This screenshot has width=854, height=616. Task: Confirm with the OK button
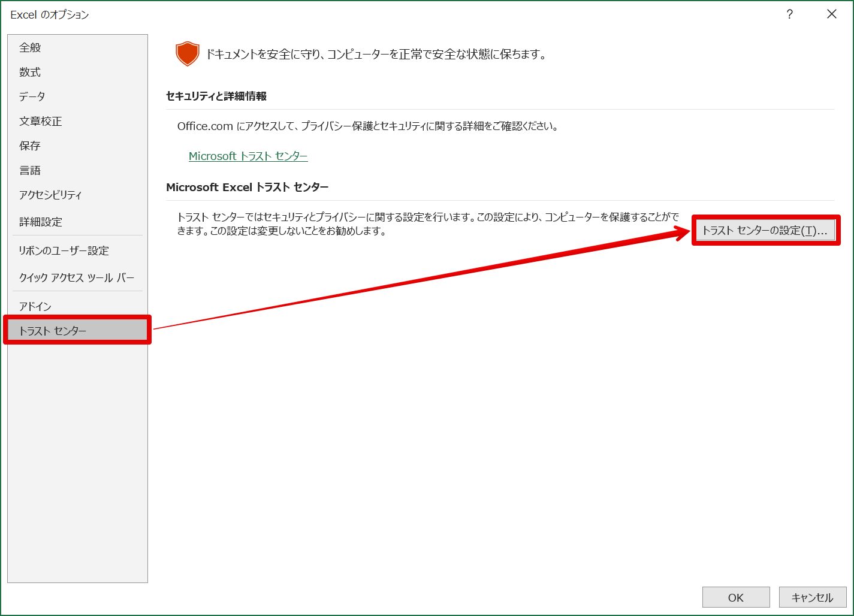[x=736, y=597]
